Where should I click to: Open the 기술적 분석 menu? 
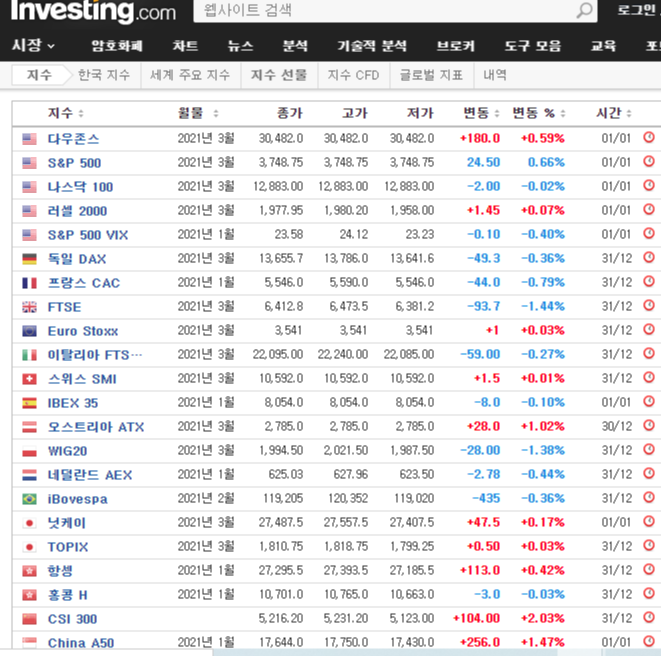(372, 46)
